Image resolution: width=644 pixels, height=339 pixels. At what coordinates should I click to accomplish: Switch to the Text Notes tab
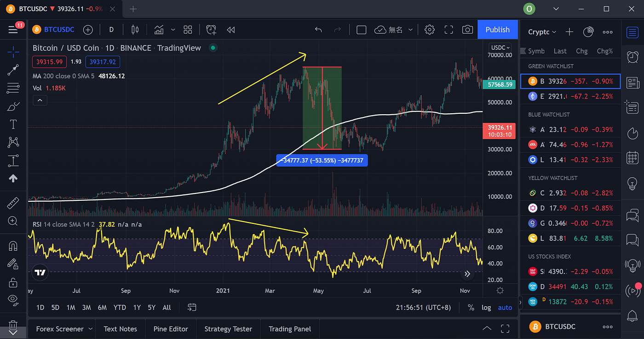[x=120, y=329]
